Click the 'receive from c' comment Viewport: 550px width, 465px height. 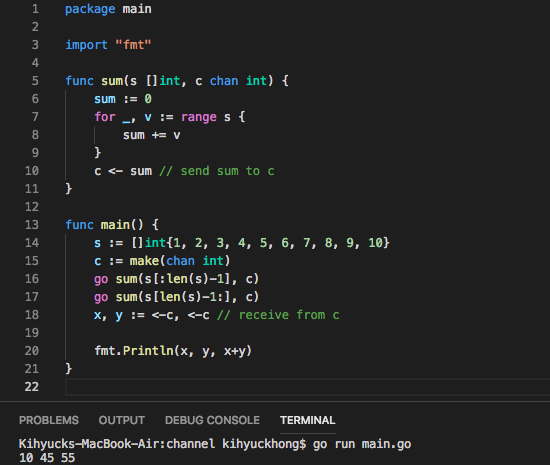tap(278, 315)
